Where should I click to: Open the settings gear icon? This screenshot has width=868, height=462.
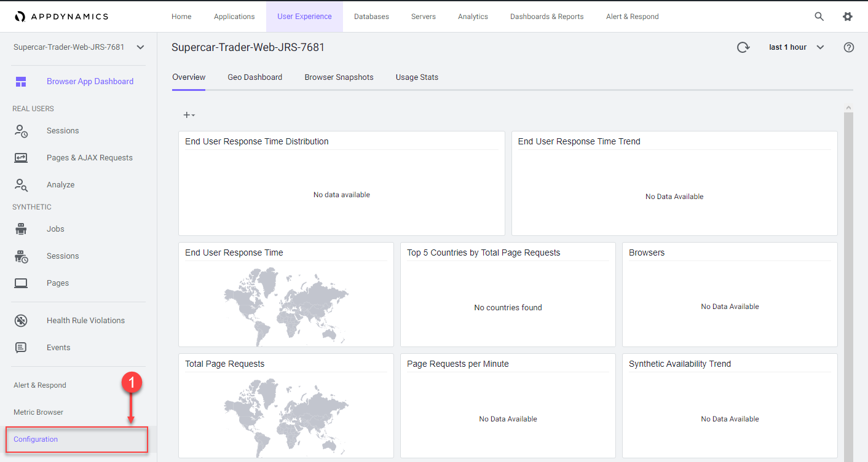click(x=848, y=17)
